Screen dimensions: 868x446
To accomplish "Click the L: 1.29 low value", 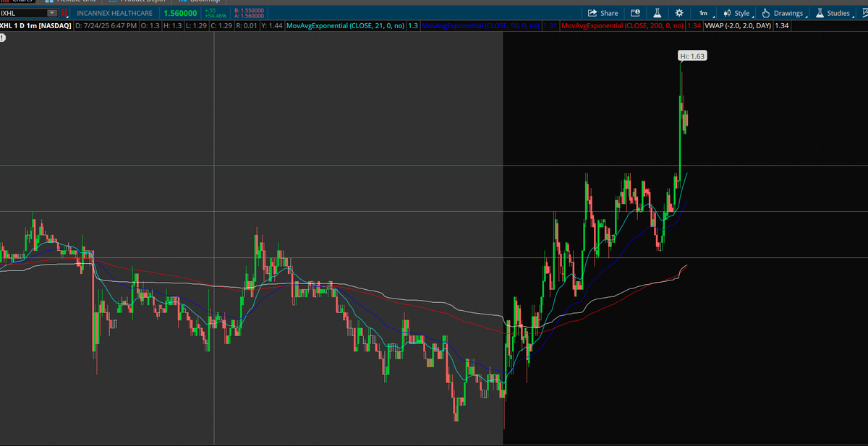I will (195, 26).
